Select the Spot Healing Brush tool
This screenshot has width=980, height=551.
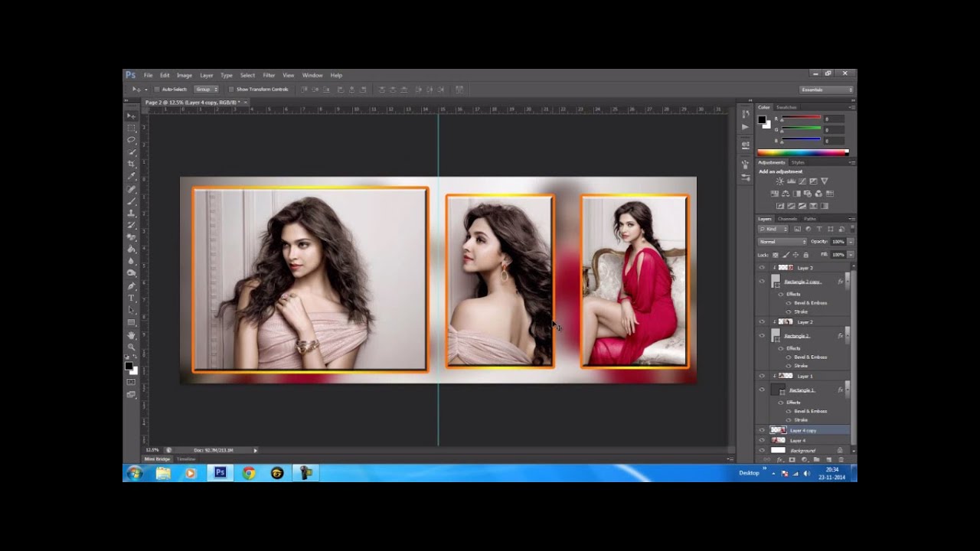click(x=131, y=188)
